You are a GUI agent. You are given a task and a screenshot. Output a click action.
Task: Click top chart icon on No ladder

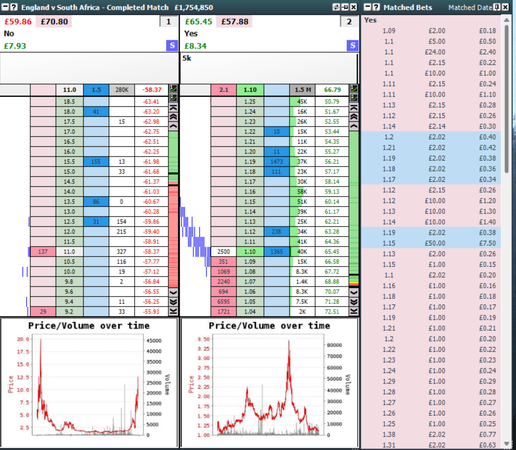pos(174,89)
